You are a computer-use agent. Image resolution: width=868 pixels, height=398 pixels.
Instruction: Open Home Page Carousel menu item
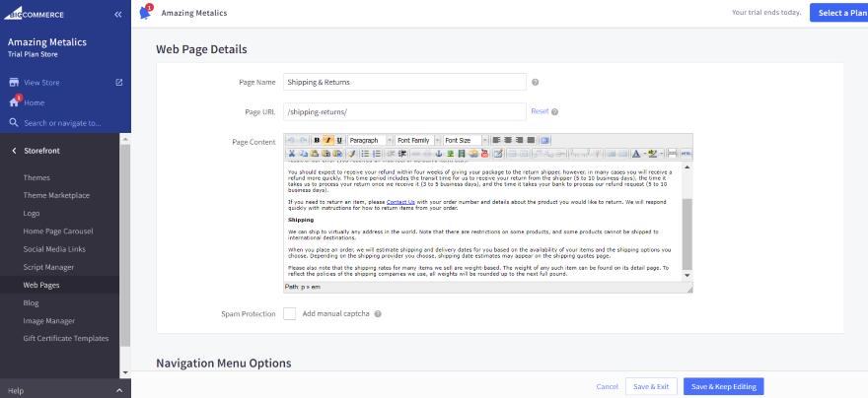point(58,232)
